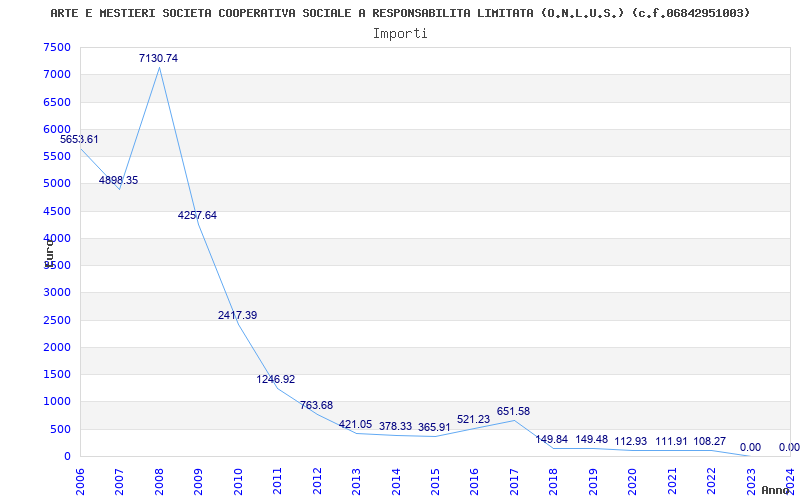
Task: Select the 2012 x-axis tick label
Action: click(x=317, y=481)
